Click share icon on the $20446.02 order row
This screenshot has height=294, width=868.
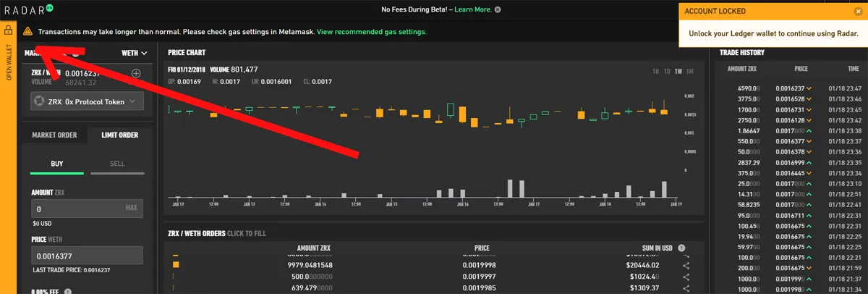point(686,266)
